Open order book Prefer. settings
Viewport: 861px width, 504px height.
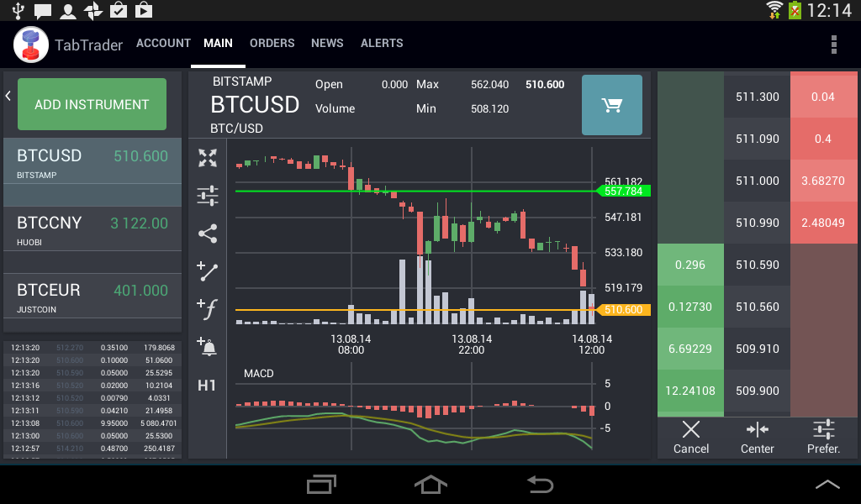coord(824,437)
